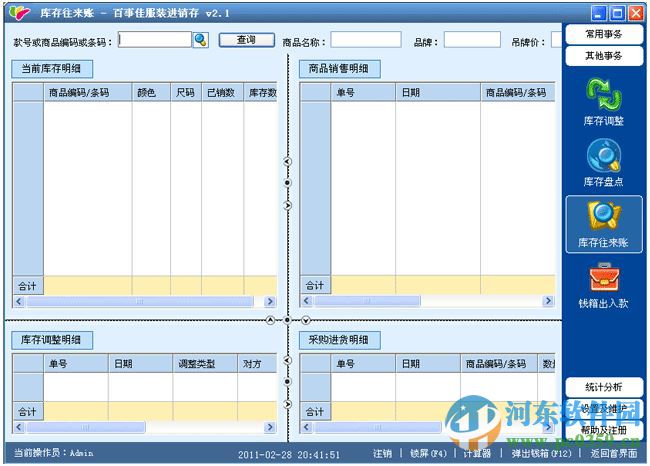Click the magnifier lookup icon beside code field
This screenshot has height=466, width=650.
pos(201,40)
